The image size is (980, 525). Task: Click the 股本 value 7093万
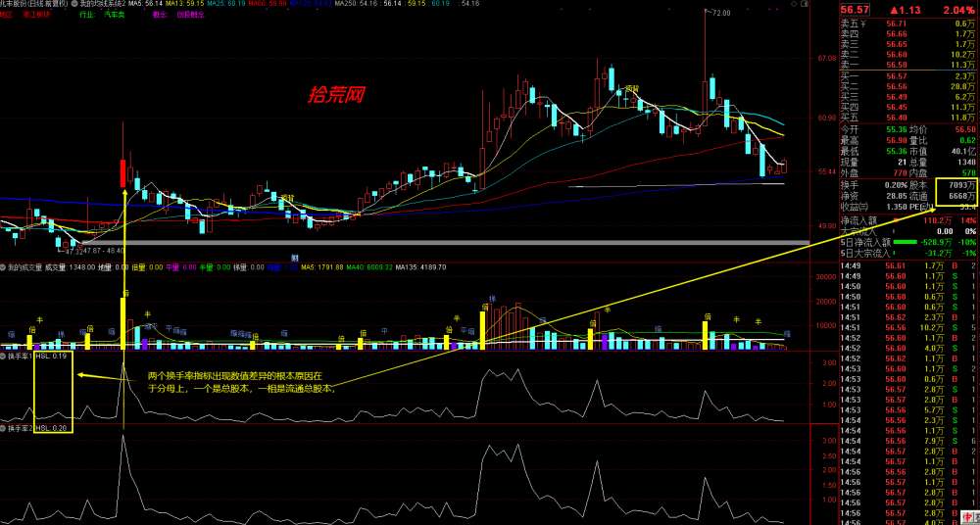click(x=961, y=185)
